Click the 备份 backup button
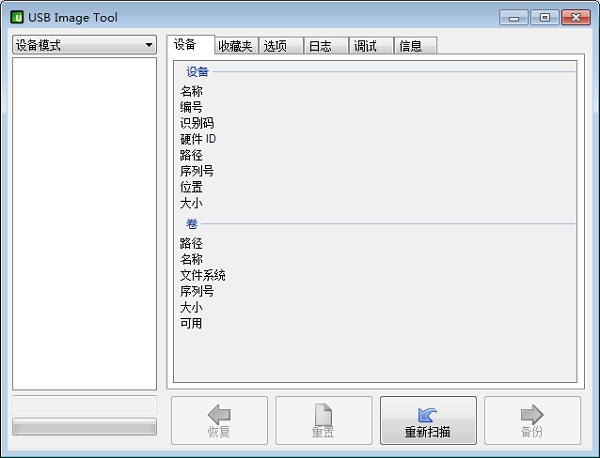 [x=532, y=420]
